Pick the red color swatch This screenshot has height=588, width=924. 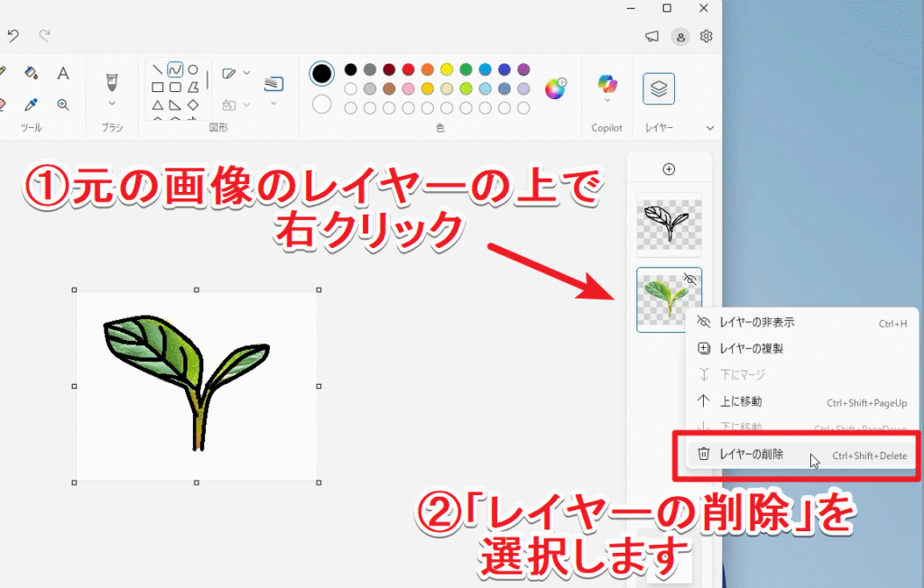click(409, 69)
